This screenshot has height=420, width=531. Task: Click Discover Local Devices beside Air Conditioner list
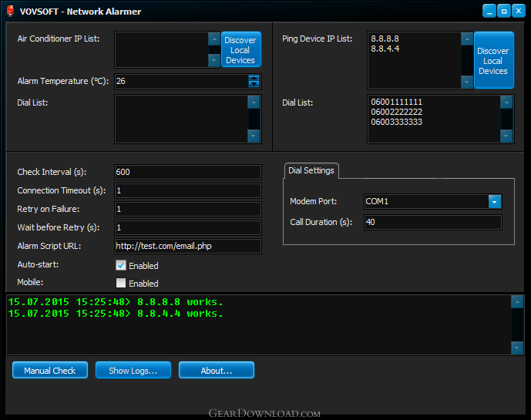(x=240, y=50)
